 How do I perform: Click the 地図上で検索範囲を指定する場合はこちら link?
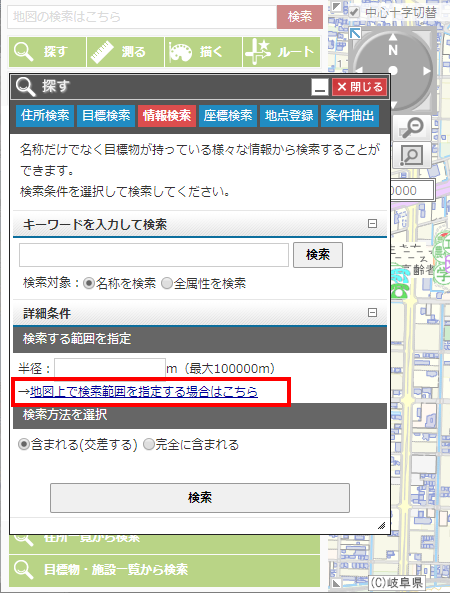coord(144,391)
